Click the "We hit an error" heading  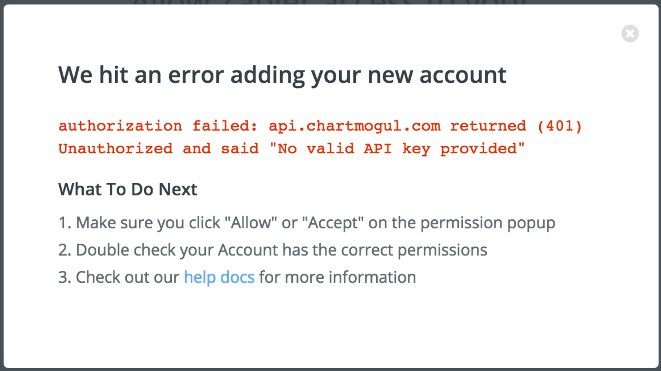(x=282, y=75)
